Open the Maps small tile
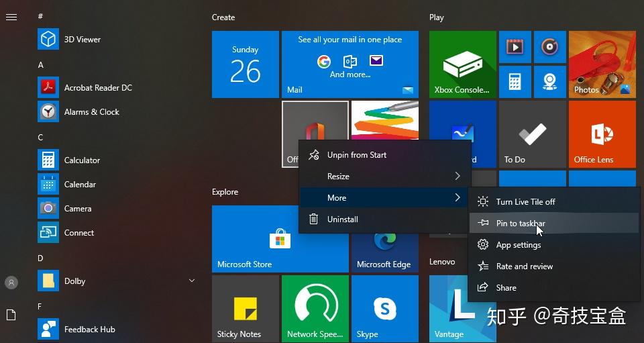This screenshot has height=343, width=644. point(550,82)
